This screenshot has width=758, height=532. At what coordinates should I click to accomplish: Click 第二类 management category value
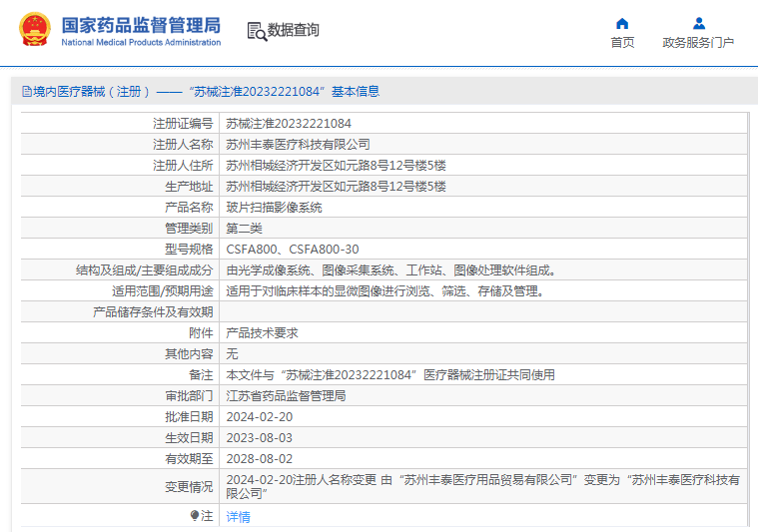point(244,228)
